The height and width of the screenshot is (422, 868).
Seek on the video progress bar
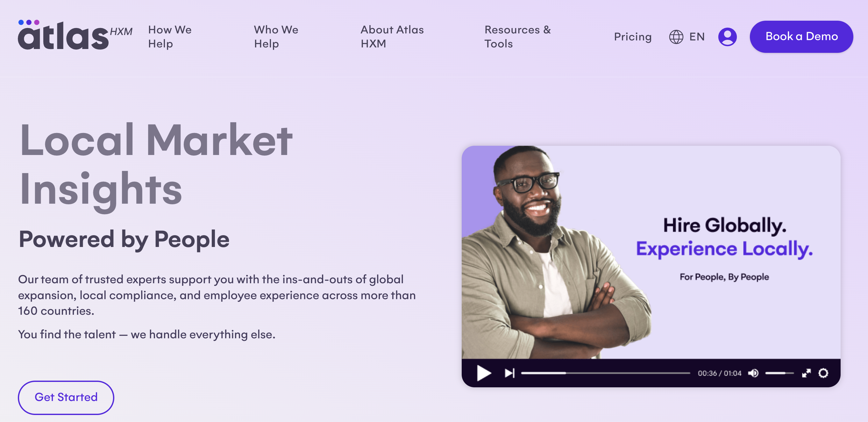[x=606, y=373]
